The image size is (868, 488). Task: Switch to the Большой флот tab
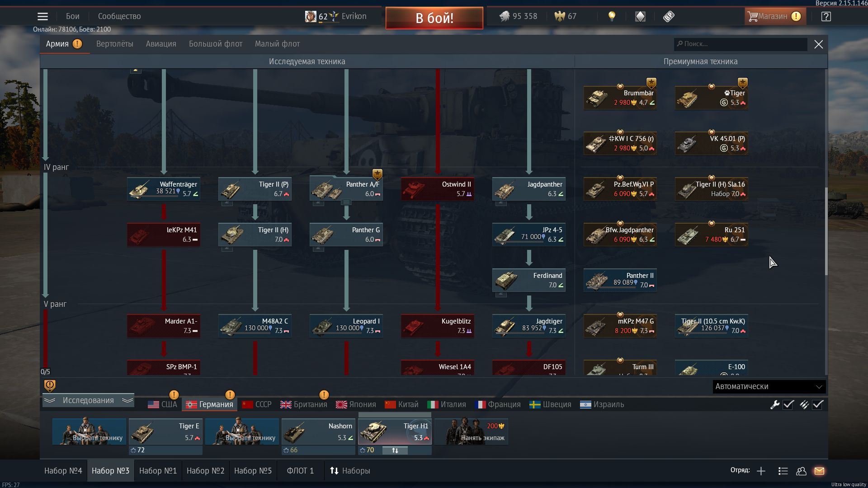pyautogui.click(x=216, y=44)
